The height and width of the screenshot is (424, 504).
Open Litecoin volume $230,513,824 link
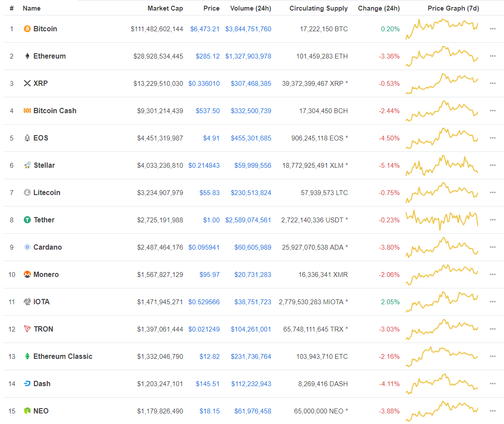click(251, 193)
